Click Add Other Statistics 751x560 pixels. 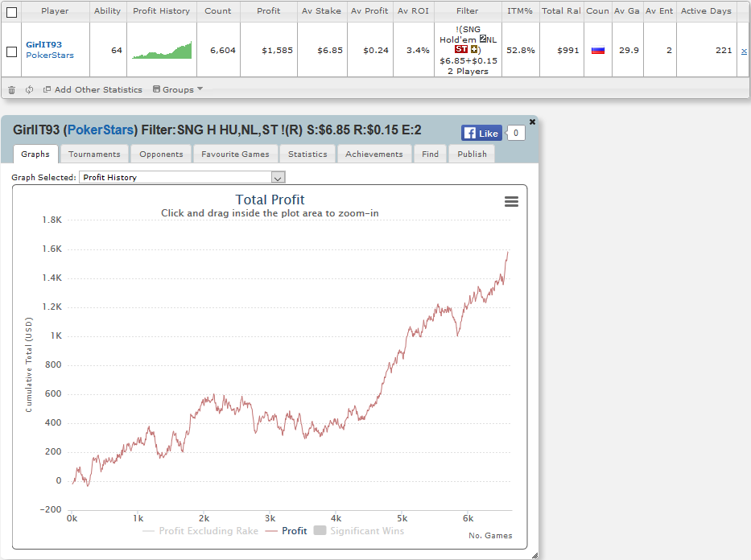coord(98,89)
